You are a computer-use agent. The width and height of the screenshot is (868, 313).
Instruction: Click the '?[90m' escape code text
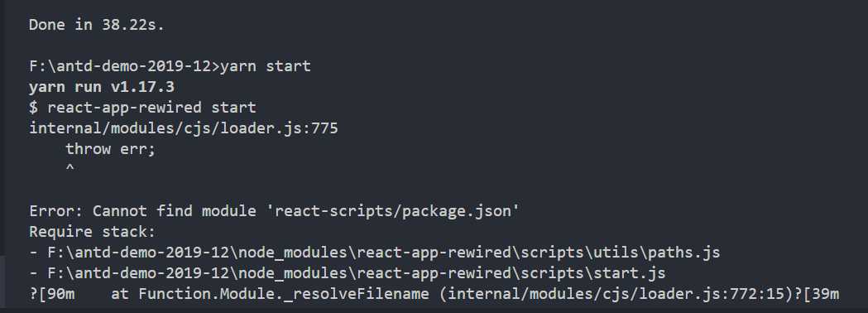[x=51, y=294]
